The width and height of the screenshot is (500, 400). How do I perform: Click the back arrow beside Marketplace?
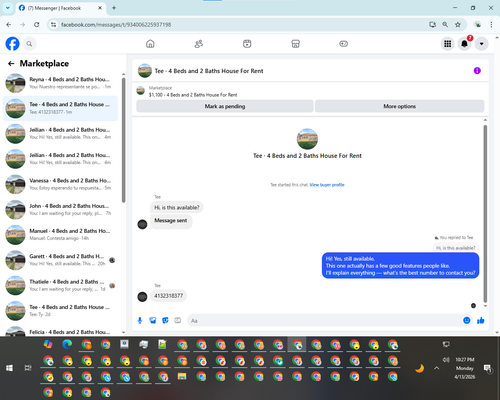point(11,63)
